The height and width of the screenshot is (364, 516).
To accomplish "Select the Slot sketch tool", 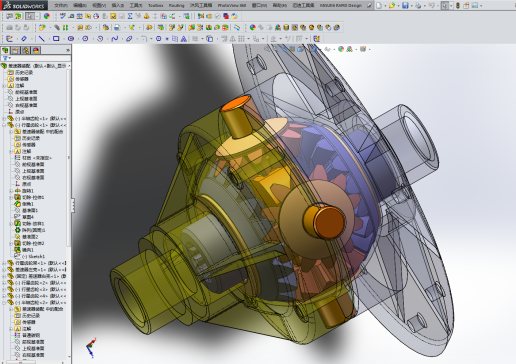I will pos(71,39).
